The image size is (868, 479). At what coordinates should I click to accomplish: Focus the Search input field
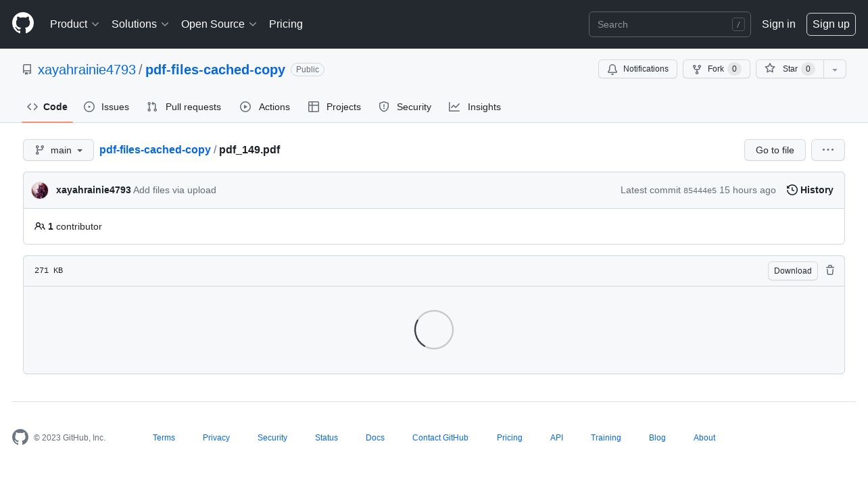coord(662,24)
